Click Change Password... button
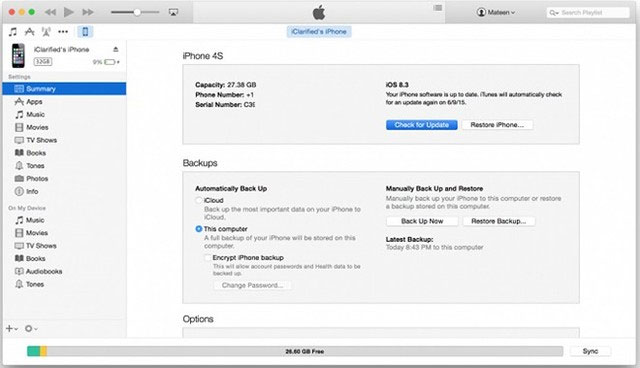Viewport: 640px width, 368px height. 252,285
